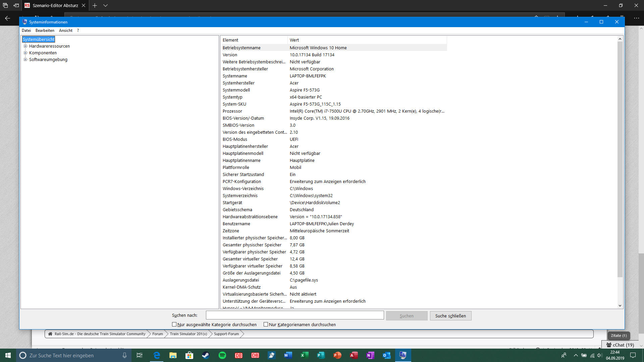Image resolution: width=644 pixels, height=362 pixels.
Task: Open Steam from the taskbar
Action: point(206,355)
